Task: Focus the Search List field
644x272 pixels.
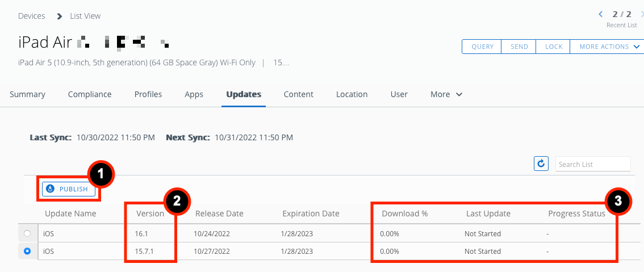Action: point(593,164)
